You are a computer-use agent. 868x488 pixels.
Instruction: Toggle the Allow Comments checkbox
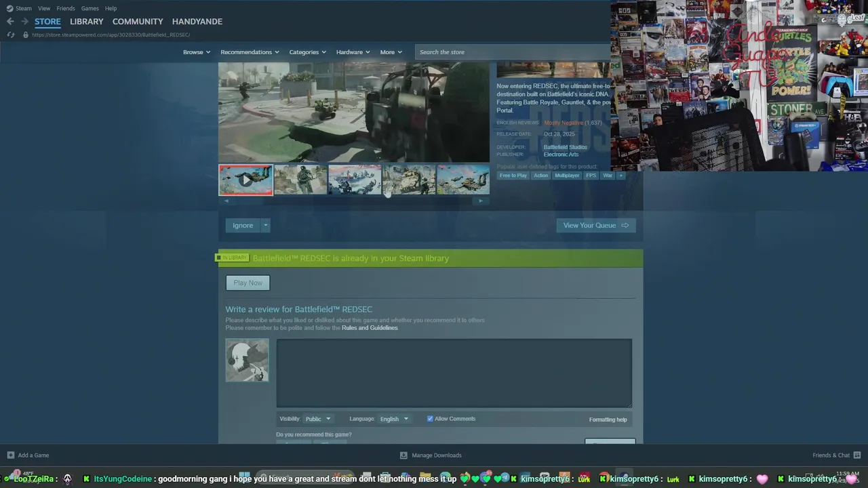430,419
